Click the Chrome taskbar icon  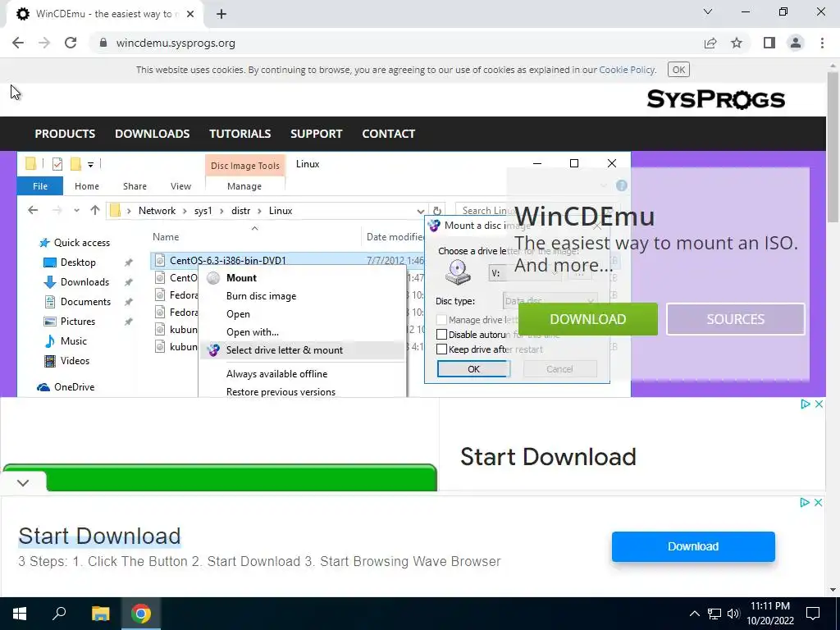click(x=141, y=614)
